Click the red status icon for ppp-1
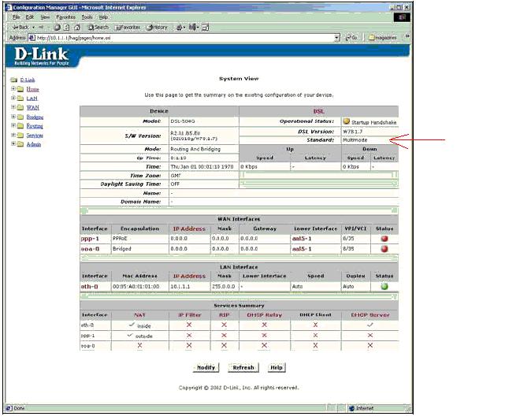The image size is (505, 420). point(384,239)
